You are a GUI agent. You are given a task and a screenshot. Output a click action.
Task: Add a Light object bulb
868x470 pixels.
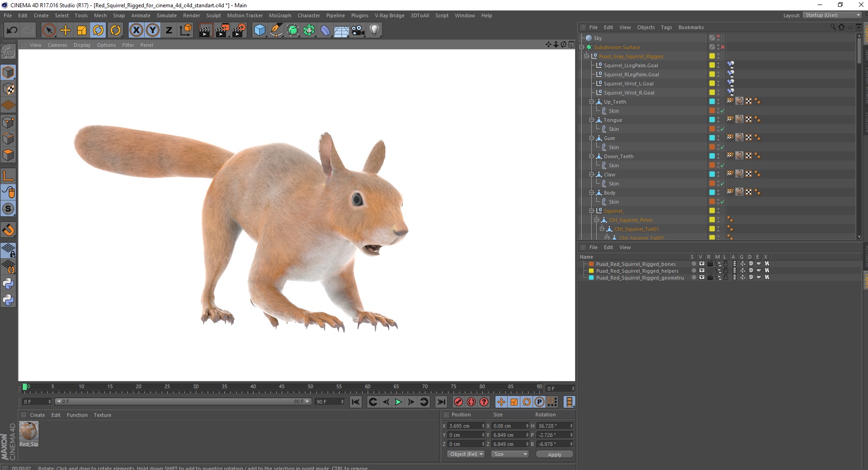374,30
